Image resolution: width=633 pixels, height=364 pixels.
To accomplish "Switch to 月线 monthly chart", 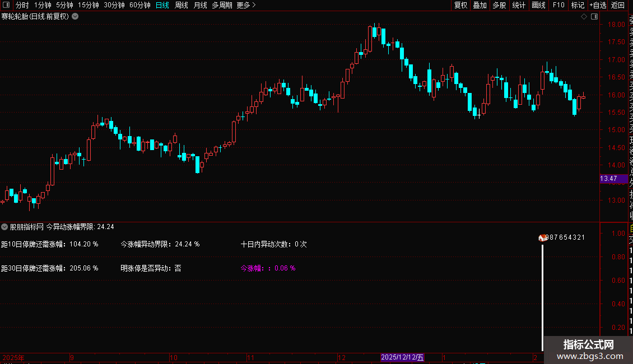I will pos(200,5).
